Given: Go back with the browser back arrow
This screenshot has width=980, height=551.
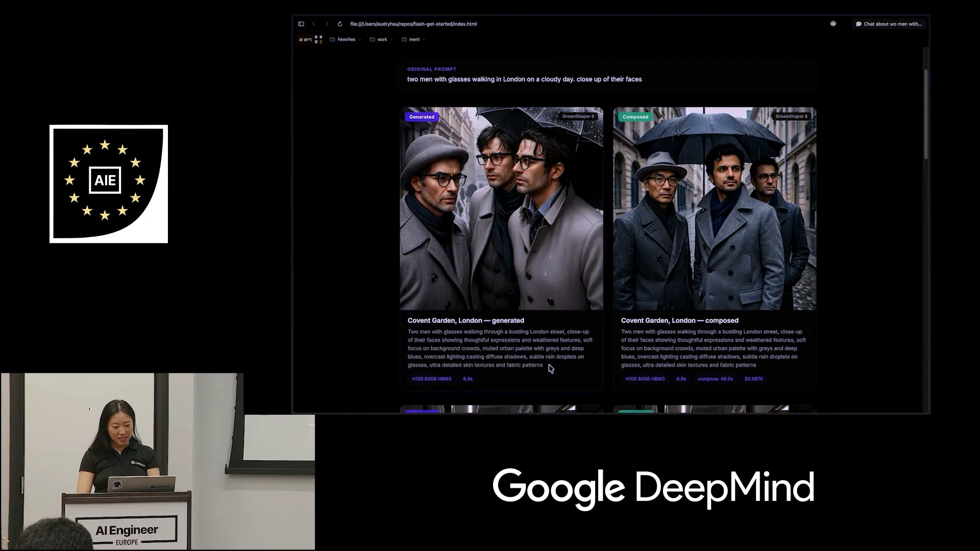Looking at the screenshot, I should click(314, 24).
